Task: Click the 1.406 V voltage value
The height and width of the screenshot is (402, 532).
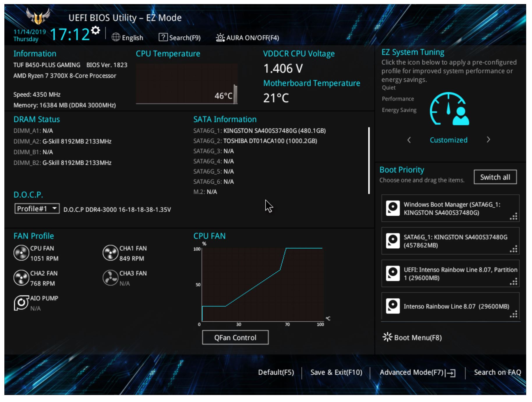Action: point(283,69)
